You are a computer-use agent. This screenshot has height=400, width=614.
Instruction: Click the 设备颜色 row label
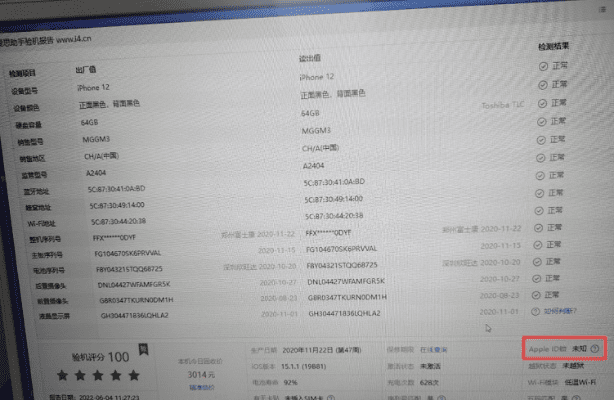coord(26,109)
